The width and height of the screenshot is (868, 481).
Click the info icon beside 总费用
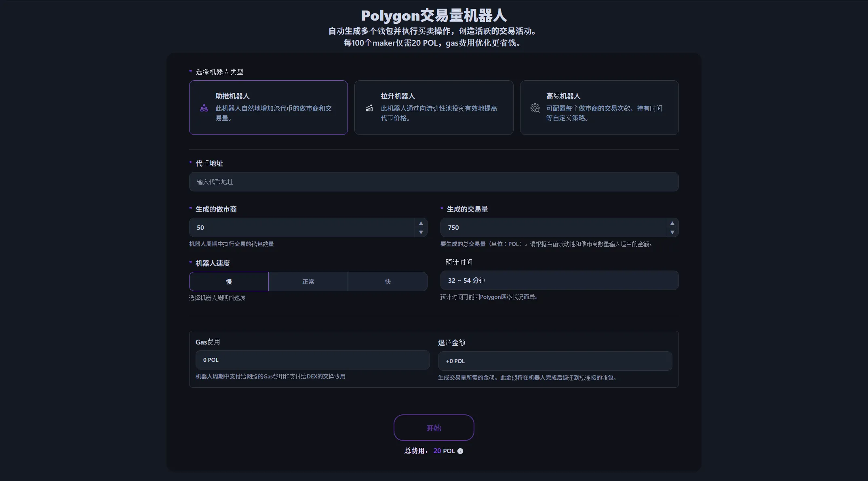(460, 451)
